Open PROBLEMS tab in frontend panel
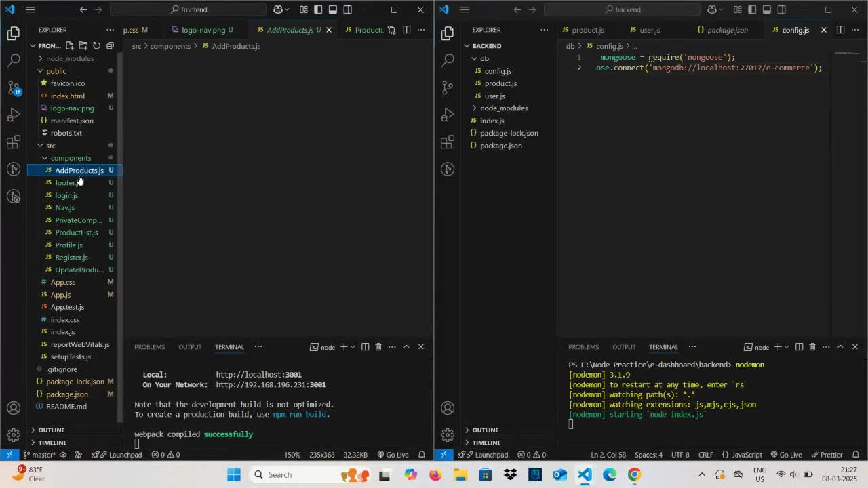 click(149, 347)
